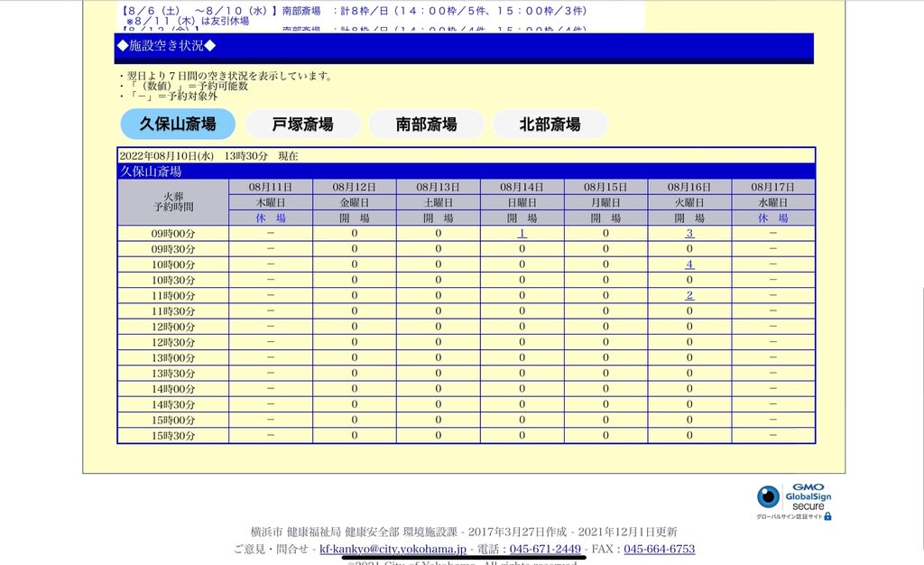This screenshot has width=924, height=565.
Task: Select the 08月12日 column header
Action: click(354, 188)
